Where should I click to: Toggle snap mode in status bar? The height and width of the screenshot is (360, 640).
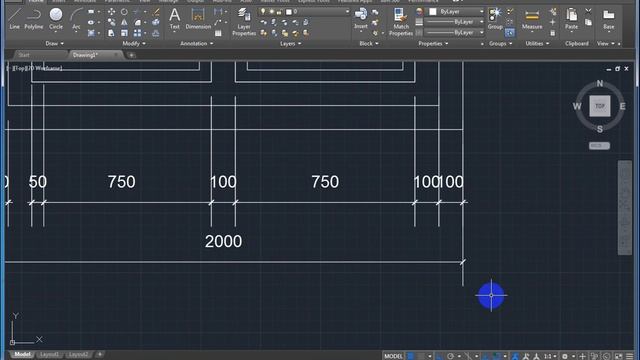pos(421,356)
